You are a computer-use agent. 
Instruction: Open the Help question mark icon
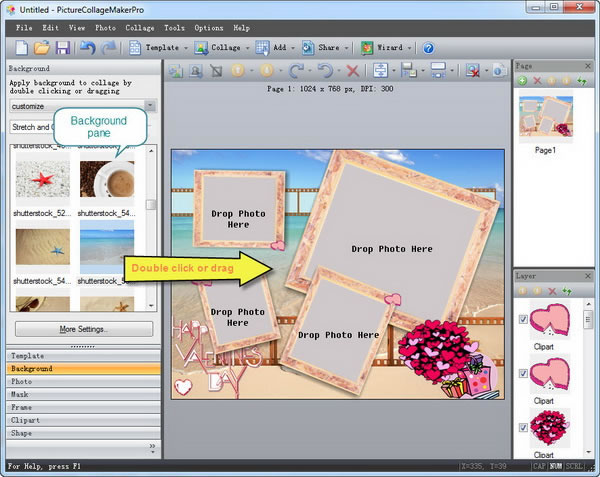tap(428, 47)
